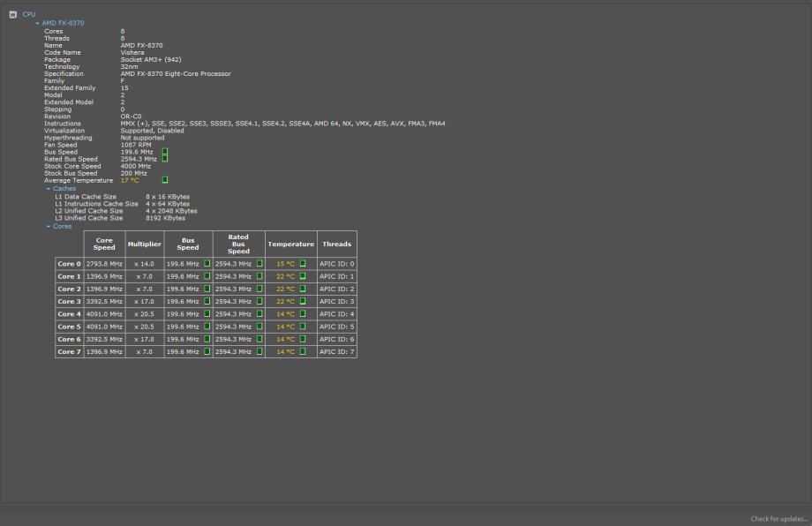The image size is (812, 526).
Task: Toggle Core 1 bus speed graph indicator
Action: (207, 275)
